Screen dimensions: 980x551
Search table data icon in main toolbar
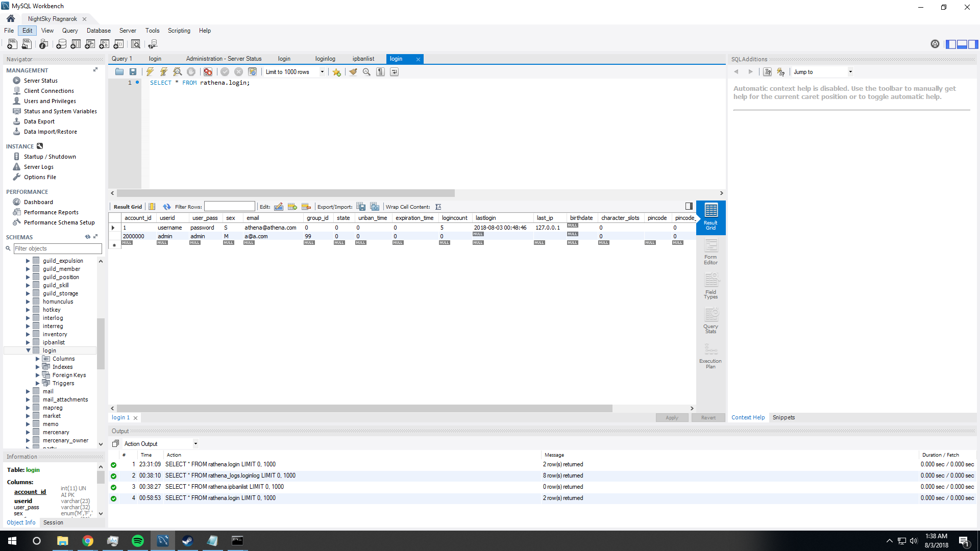coord(136,44)
